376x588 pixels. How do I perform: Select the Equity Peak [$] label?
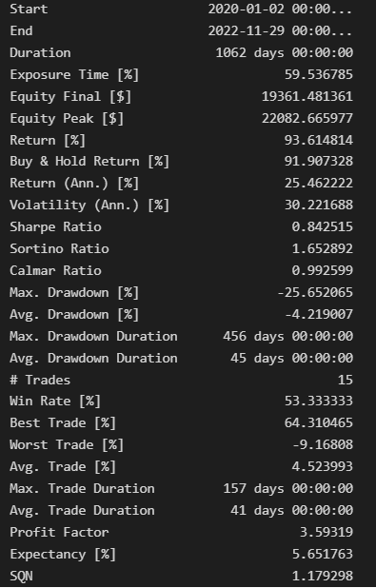tap(67, 119)
